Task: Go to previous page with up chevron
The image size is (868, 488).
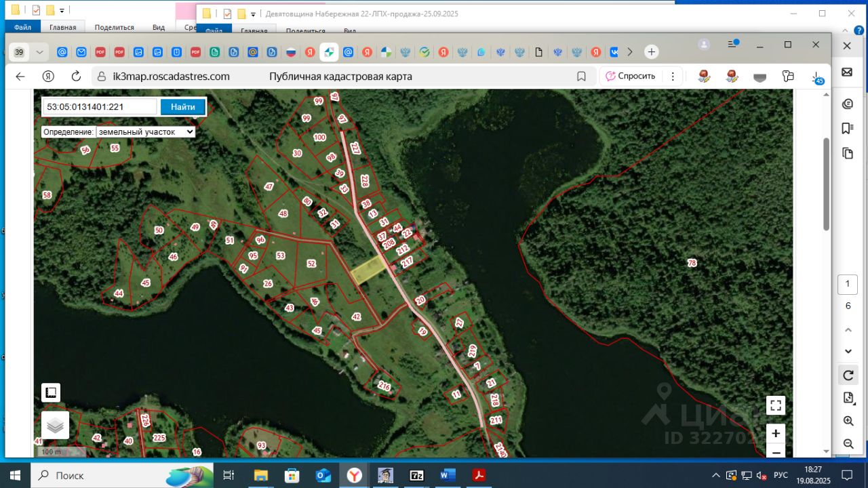Action: [848, 330]
